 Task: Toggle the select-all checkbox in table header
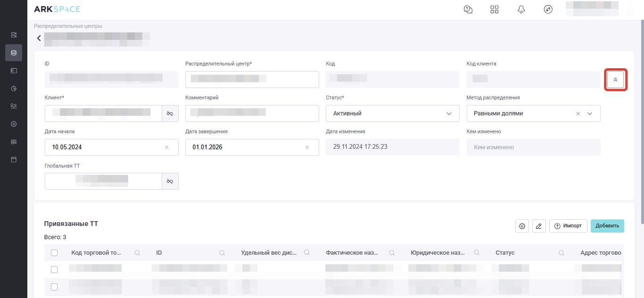(x=54, y=253)
